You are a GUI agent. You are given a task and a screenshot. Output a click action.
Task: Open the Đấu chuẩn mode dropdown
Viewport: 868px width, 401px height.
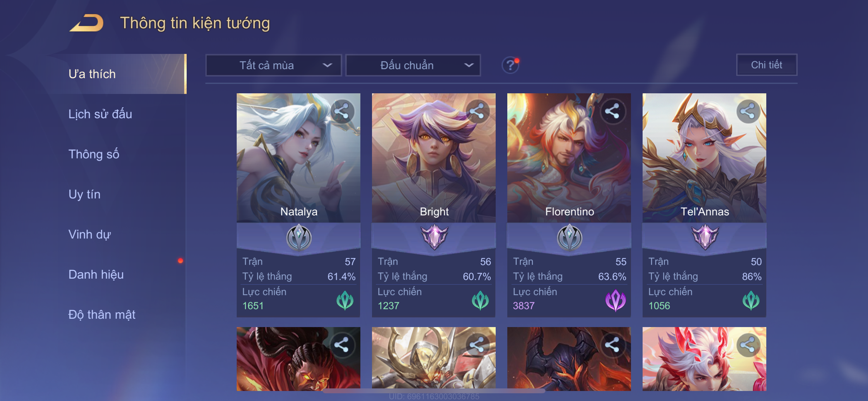point(413,65)
